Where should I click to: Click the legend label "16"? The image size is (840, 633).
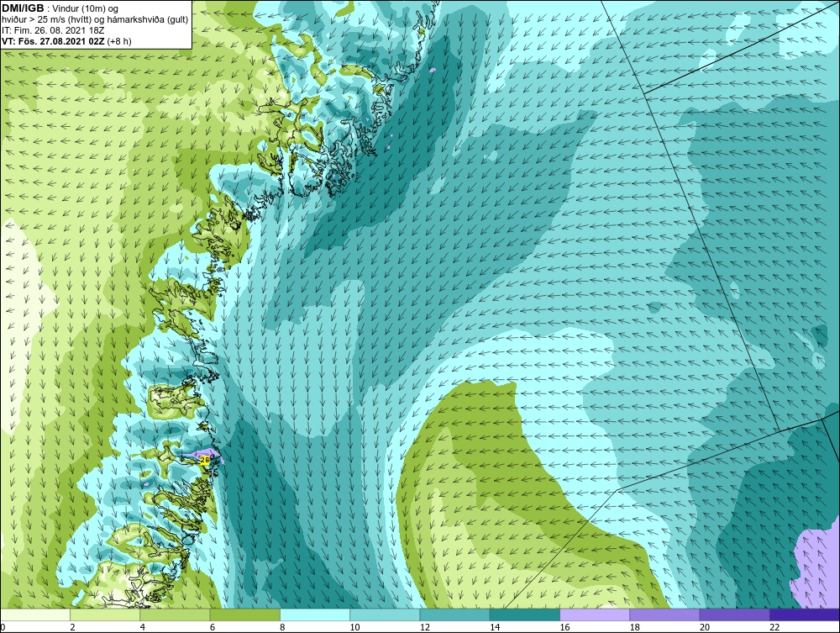pos(564,628)
